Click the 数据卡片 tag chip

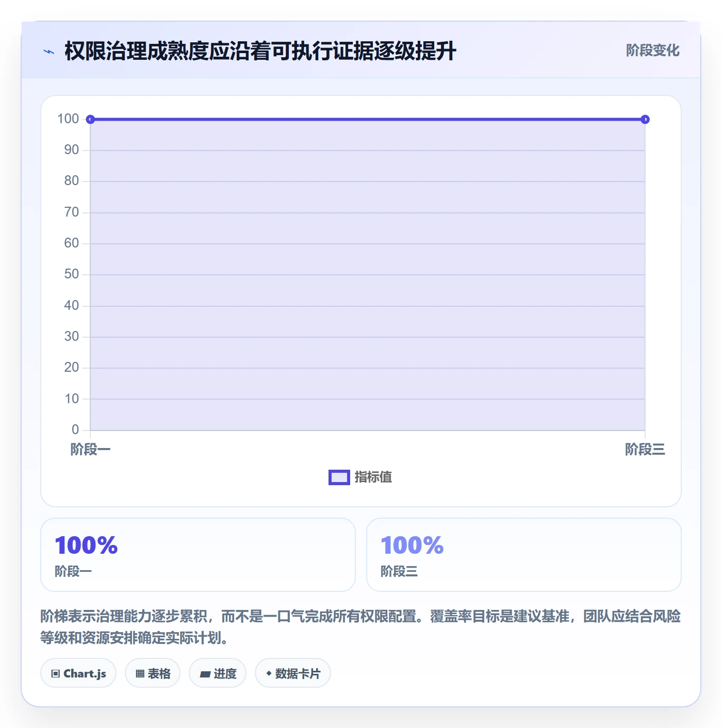click(x=293, y=673)
